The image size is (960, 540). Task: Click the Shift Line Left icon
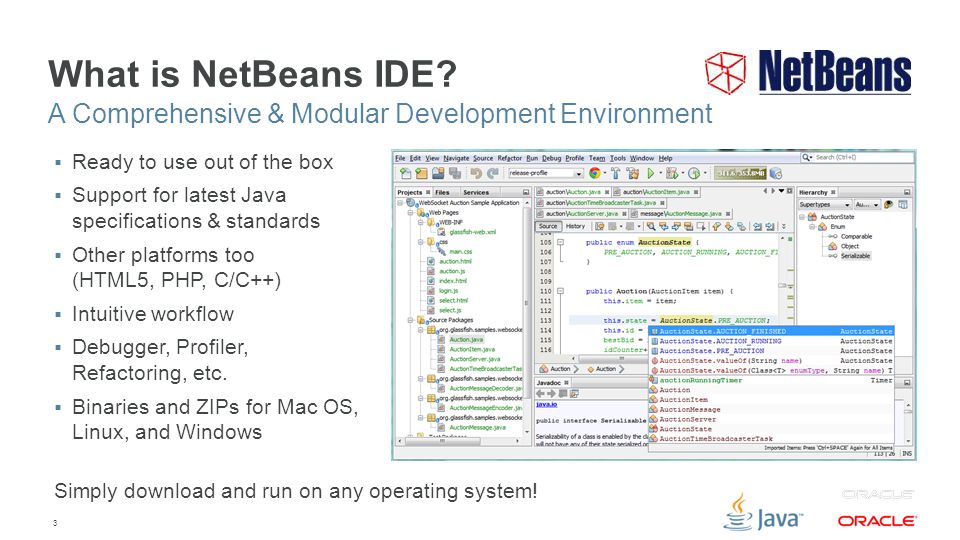(757, 226)
